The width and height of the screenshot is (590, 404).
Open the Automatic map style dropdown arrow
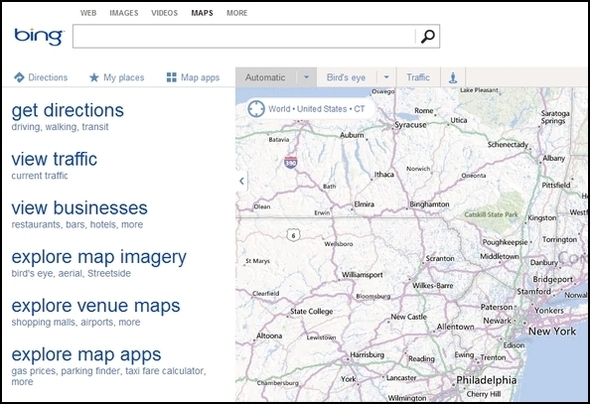click(x=306, y=77)
